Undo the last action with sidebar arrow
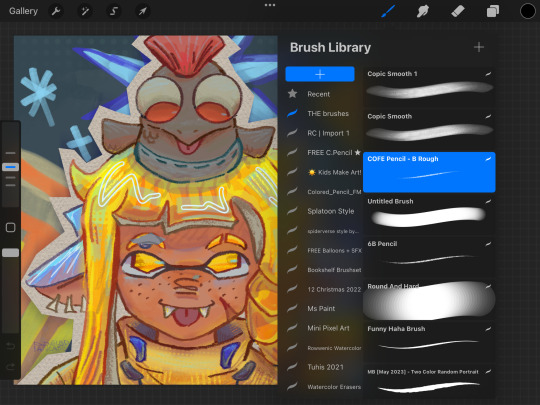Image resolution: width=540 pixels, height=405 pixels. tap(10, 346)
